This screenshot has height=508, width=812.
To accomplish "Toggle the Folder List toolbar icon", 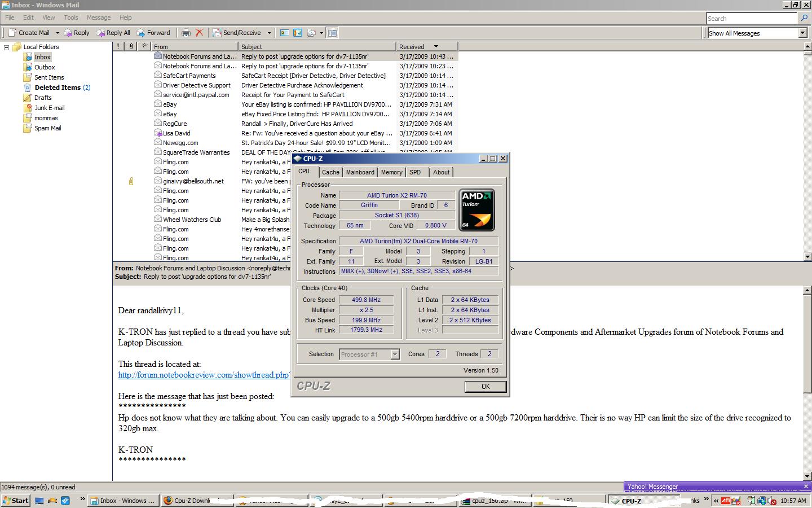I will (333, 33).
